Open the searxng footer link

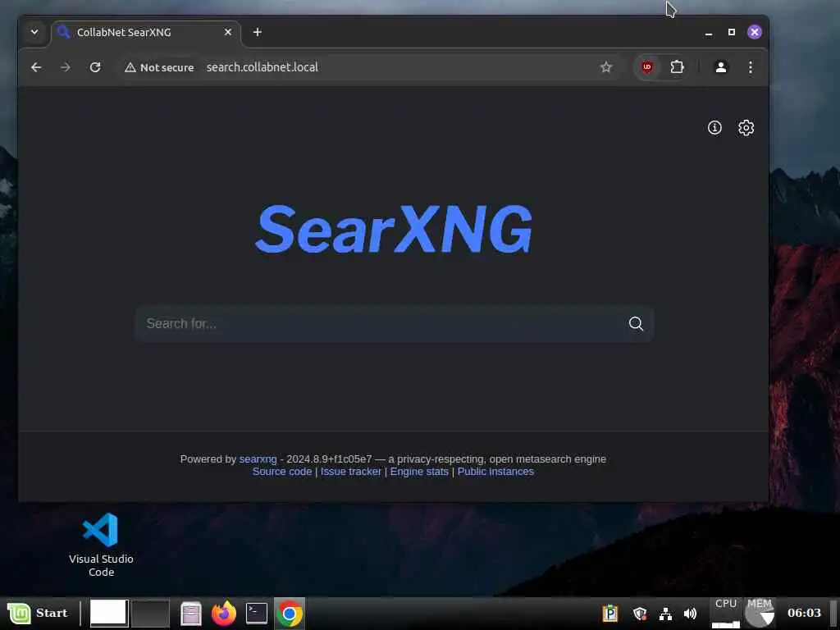258,459
